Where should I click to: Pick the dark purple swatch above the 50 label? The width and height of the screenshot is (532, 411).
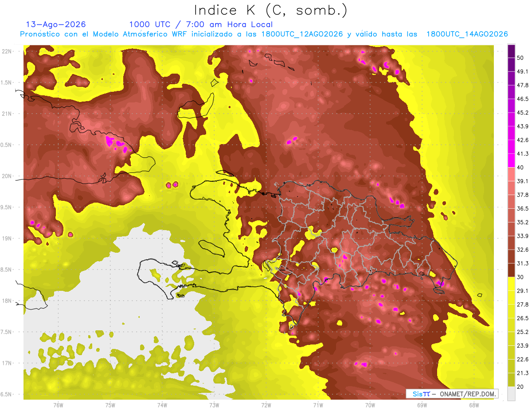pos(511,51)
